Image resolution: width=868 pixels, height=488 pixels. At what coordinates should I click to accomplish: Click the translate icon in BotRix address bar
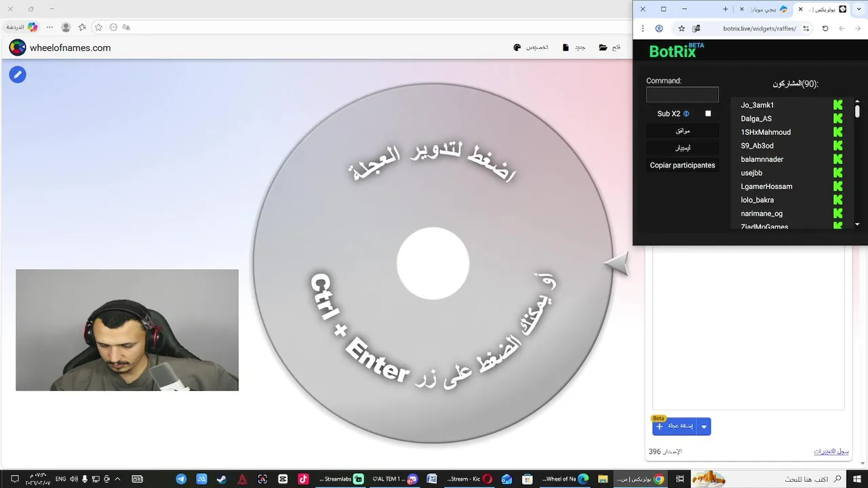(696, 28)
